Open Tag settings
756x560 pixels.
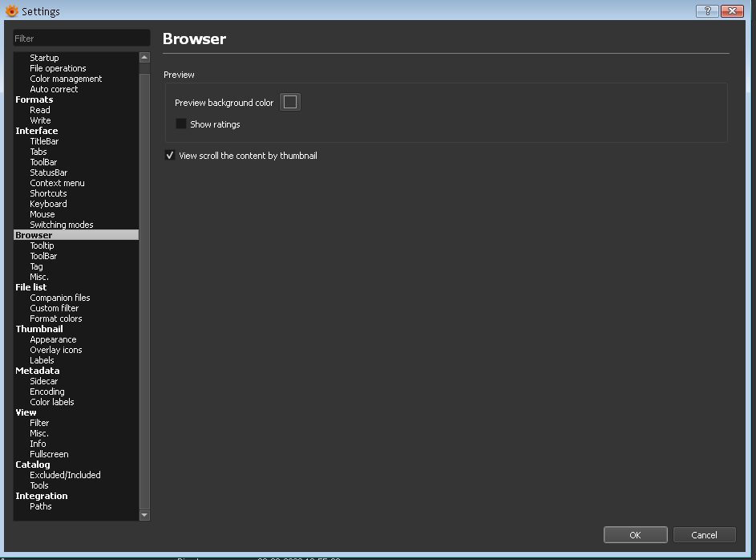(x=36, y=266)
